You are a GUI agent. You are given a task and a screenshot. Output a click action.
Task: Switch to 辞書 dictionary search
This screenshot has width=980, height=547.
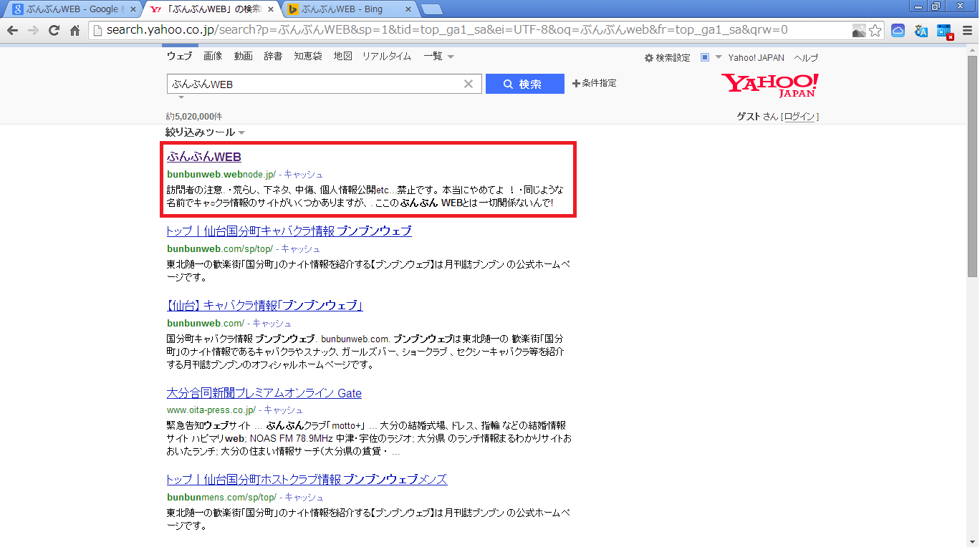[x=273, y=57]
